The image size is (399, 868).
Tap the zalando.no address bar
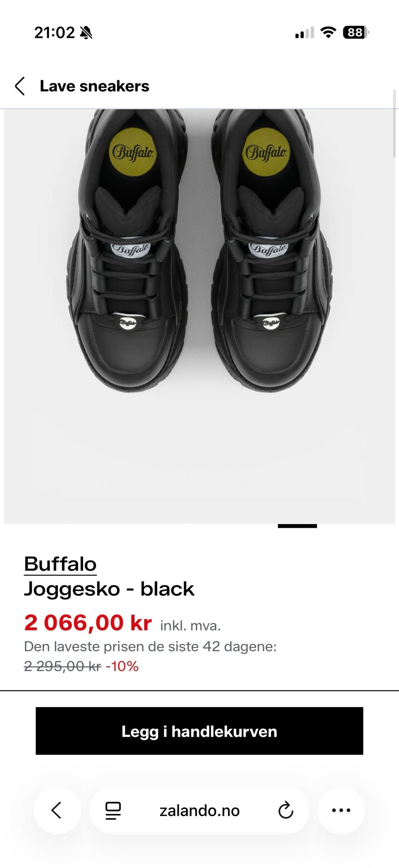(199, 810)
